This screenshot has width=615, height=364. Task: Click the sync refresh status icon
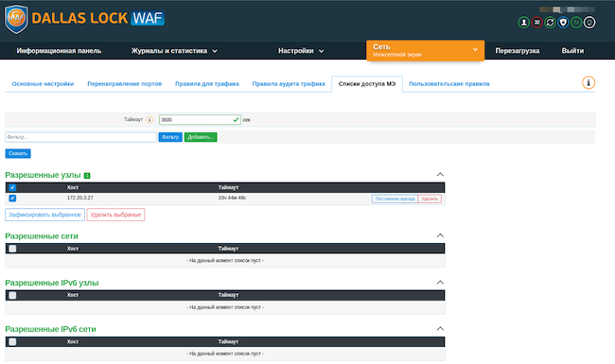[x=551, y=23]
